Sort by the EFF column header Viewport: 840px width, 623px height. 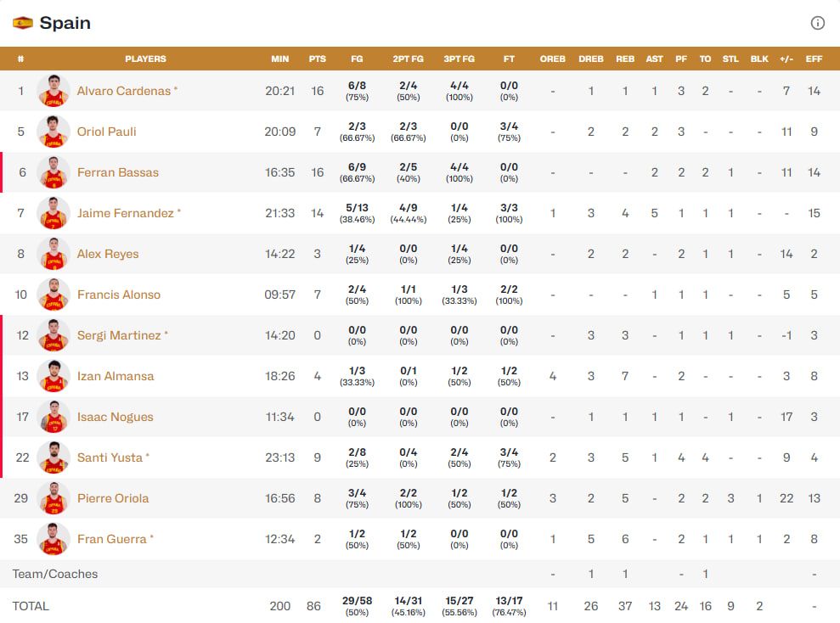(x=814, y=59)
